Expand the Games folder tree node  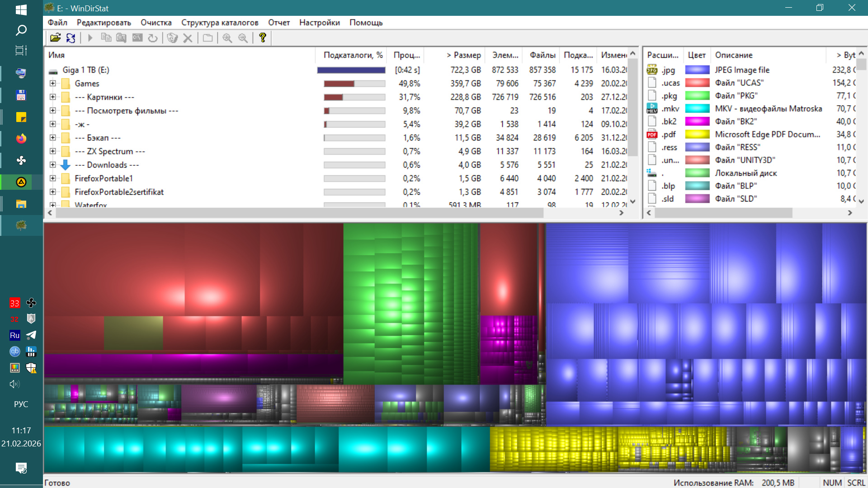pyautogui.click(x=53, y=84)
